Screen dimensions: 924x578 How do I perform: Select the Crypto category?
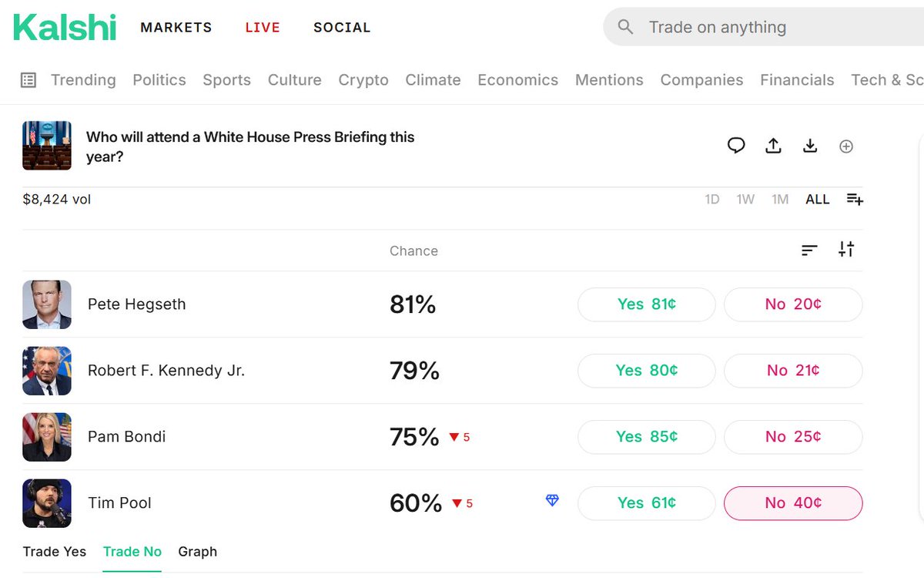point(363,80)
